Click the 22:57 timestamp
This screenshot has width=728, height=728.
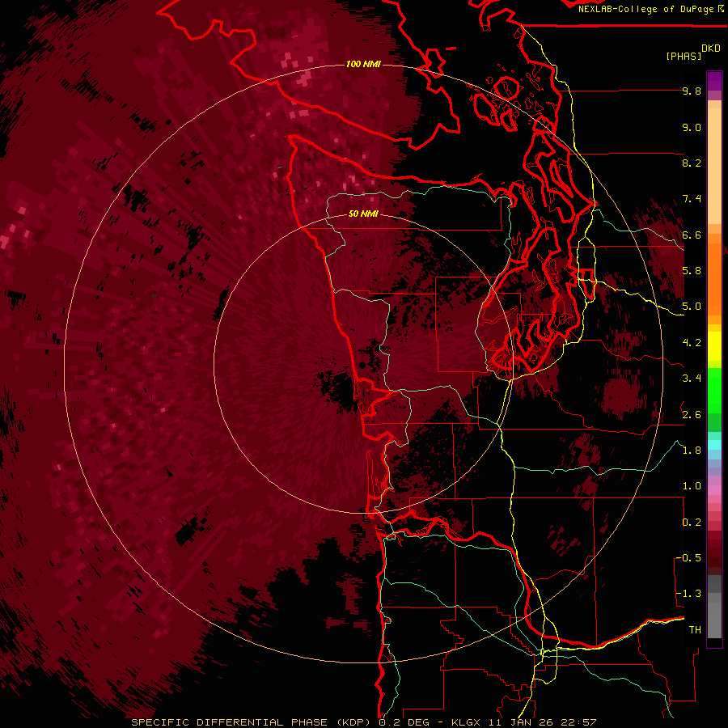(x=580, y=722)
